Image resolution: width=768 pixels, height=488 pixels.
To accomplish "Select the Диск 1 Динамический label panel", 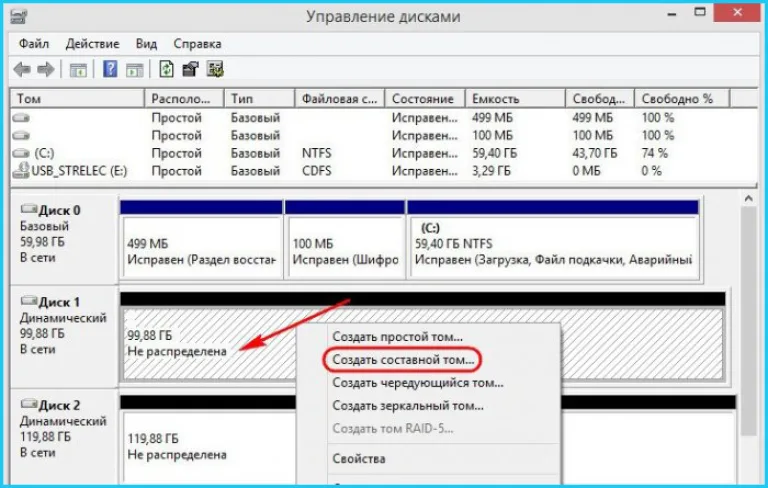I will click(64, 336).
